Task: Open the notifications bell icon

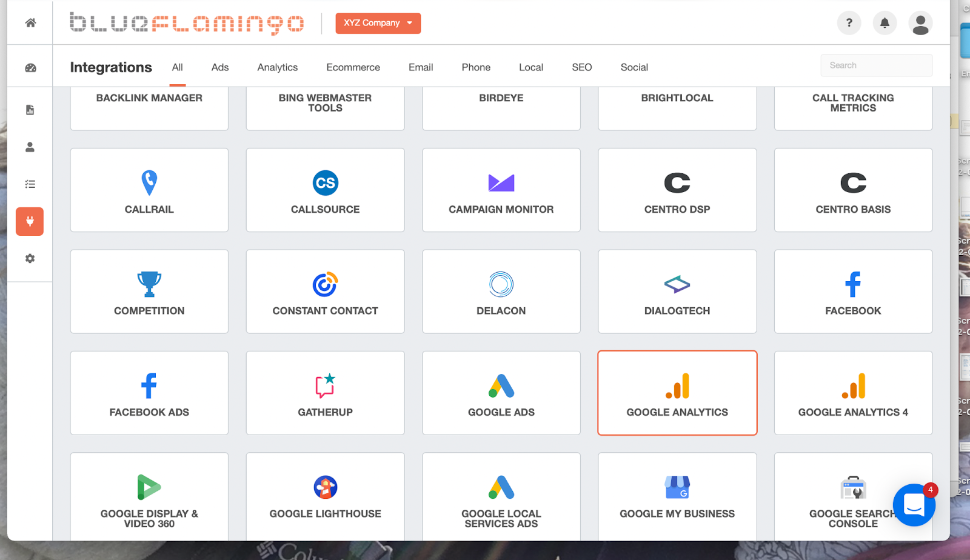Action: tap(885, 23)
